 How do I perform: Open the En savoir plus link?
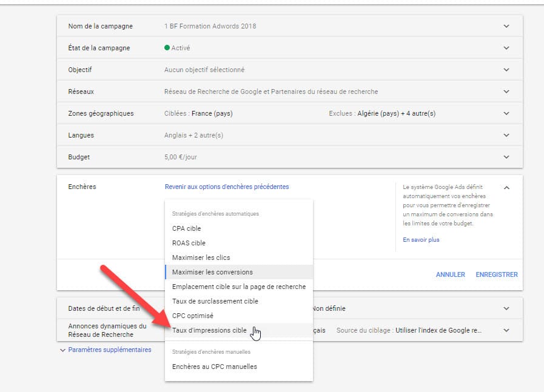pos(421,240)
